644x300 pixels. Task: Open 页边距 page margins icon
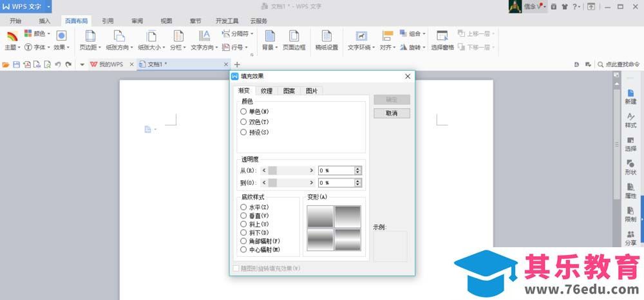coord(90,36)
